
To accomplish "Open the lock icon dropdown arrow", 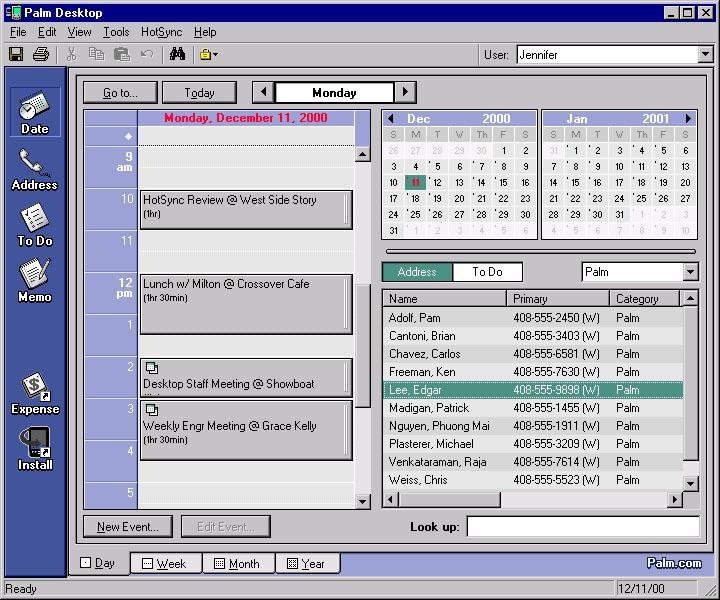I will (x=215, y=55).
